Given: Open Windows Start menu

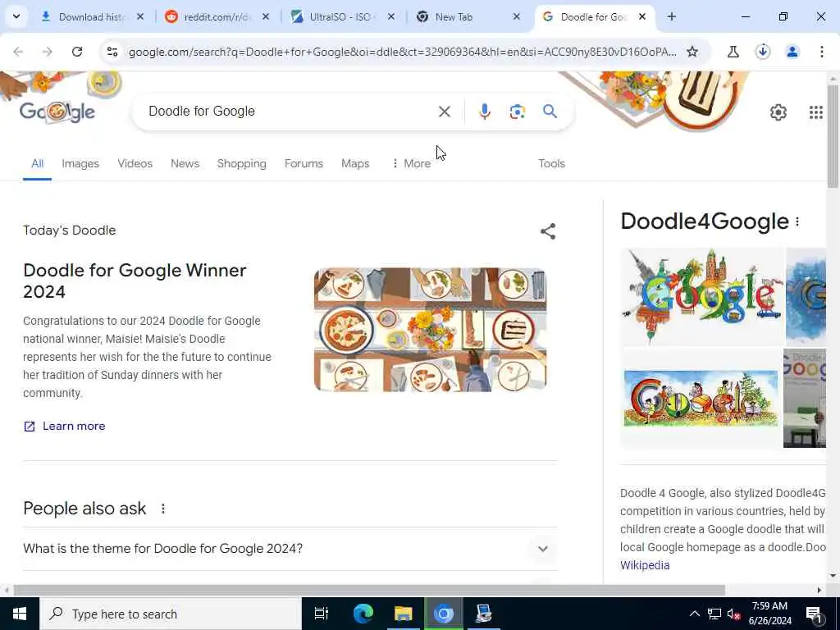Looking at the screenshot, I should click(20, 614).
